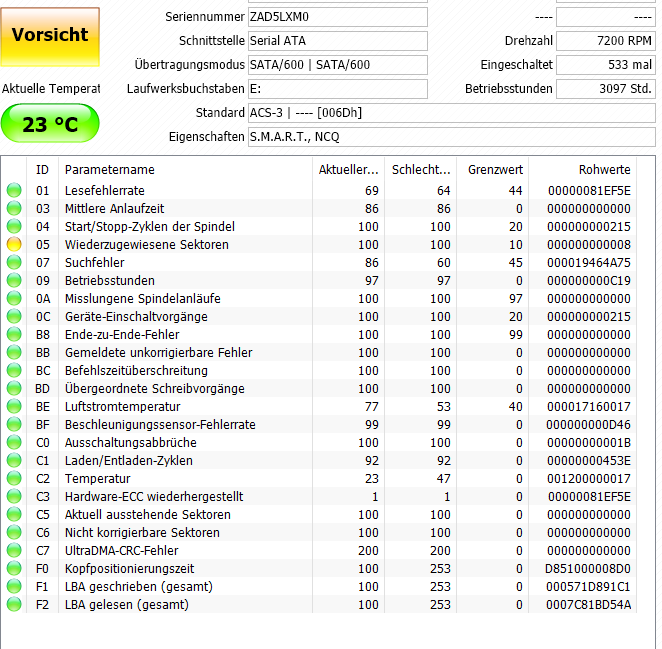Click the Laufwerksbuchstaben field E:
This screenshot has width=662, height=649.
click(x=338, y=89)
